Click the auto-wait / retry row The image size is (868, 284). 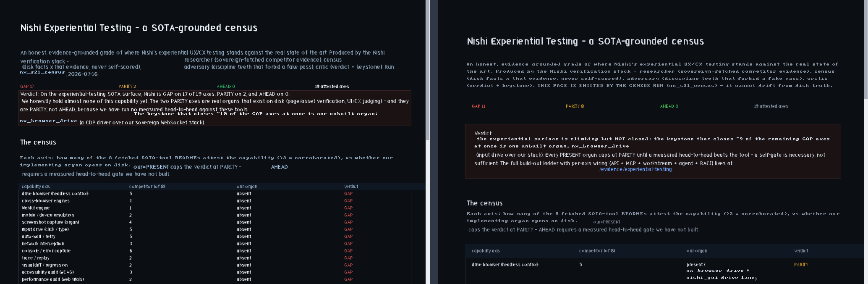pos(215,237)
